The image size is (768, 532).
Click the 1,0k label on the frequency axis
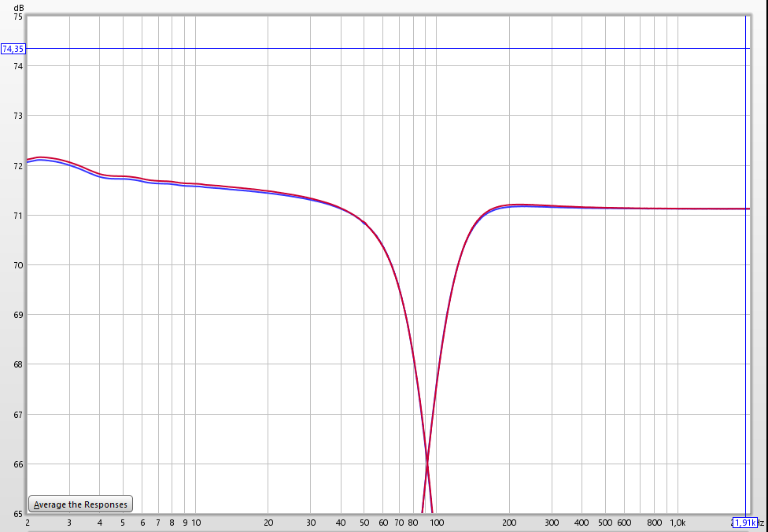tap(677, 523)
